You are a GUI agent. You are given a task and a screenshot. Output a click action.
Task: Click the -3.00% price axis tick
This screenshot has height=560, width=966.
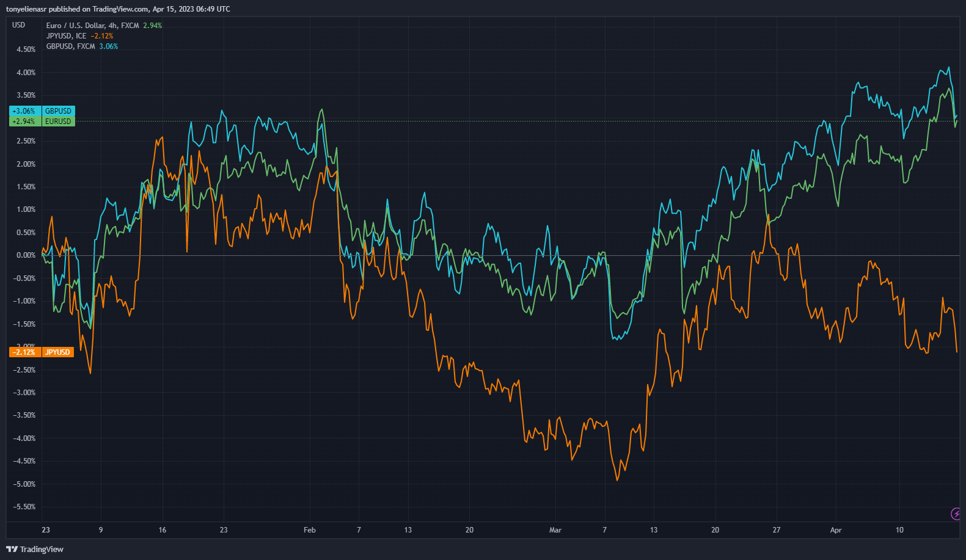[24, 393]
